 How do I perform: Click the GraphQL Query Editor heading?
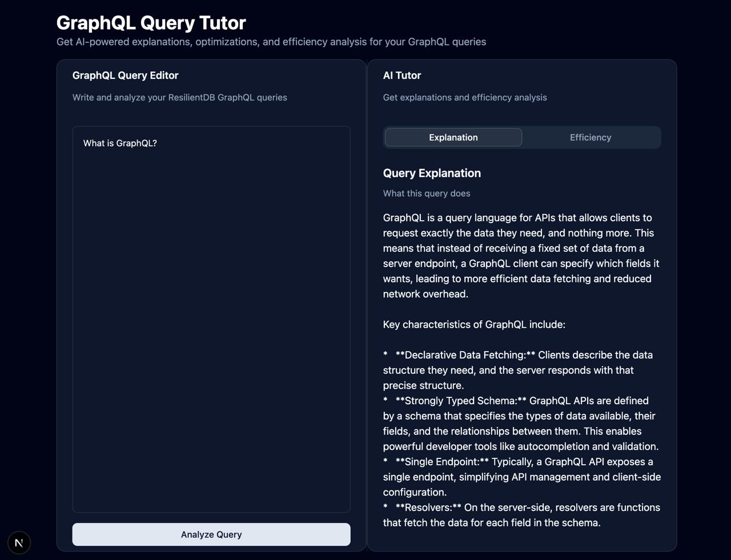[126, 75]
